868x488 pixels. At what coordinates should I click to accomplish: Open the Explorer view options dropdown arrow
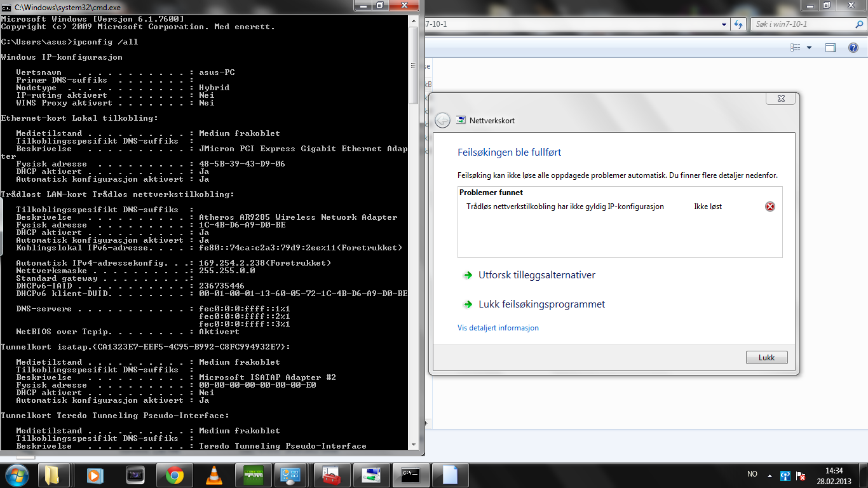(809, 48)
